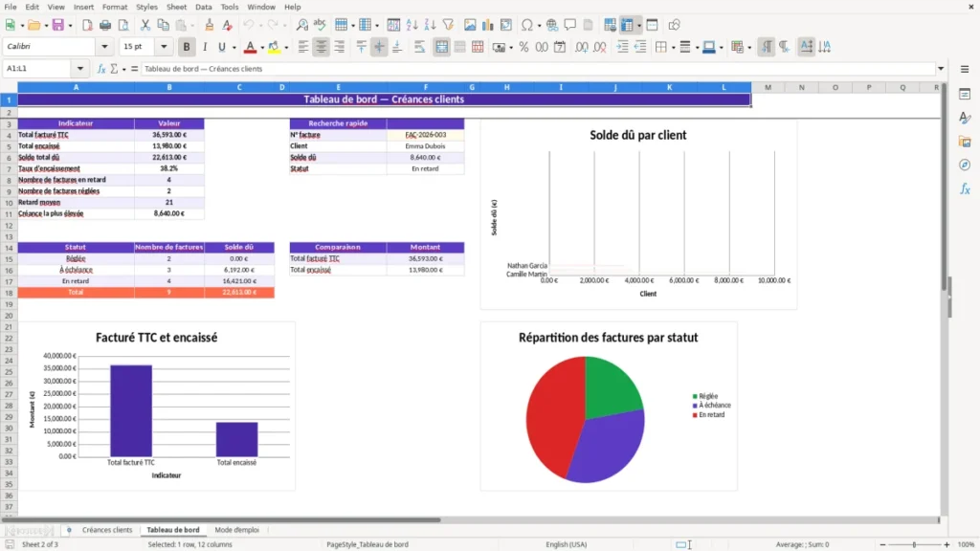Open font color dropdown arrow
Viewport: 980px width, 551px height.
pyautogui.click(x=262, y=48)
